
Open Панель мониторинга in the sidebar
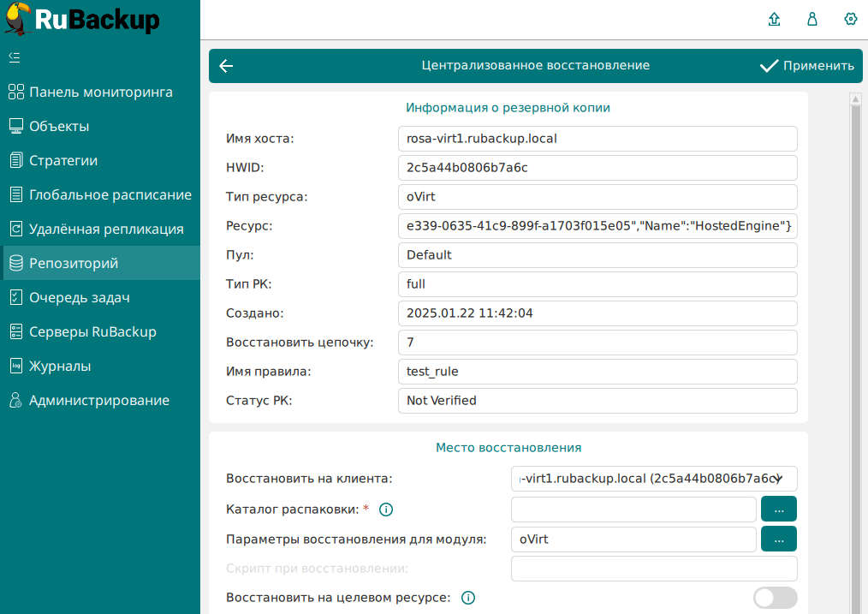point(100,92)
